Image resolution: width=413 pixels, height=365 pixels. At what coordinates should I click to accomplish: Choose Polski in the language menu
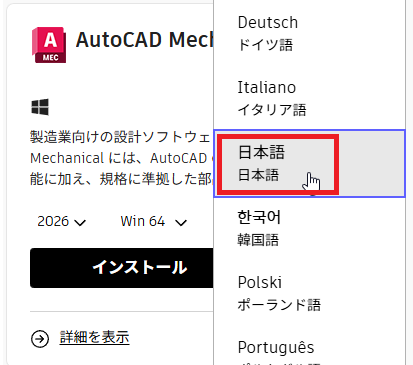[309, 293]
